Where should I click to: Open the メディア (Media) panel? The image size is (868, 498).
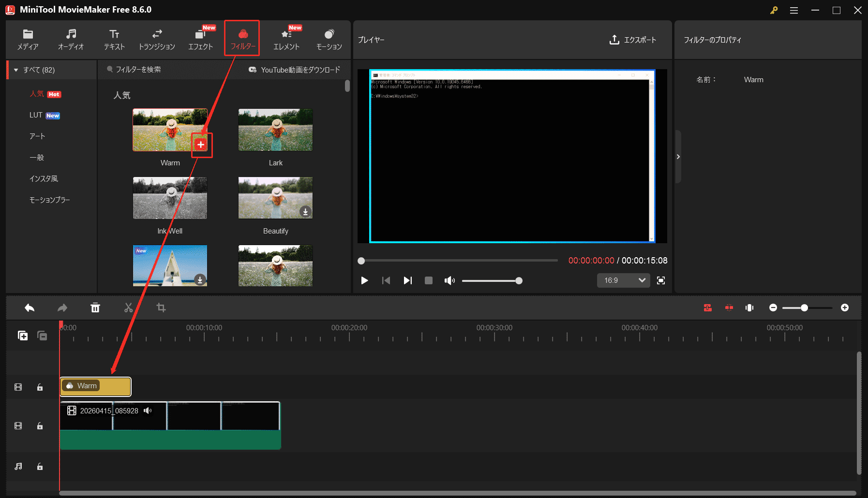pos(28,39)
